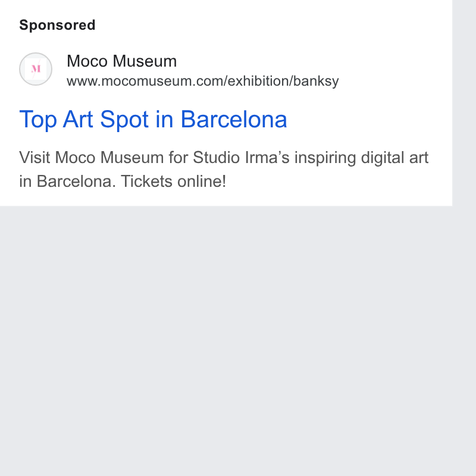This screenshot has width=476, height=476.
Task: Click the pink M Moco Museum logo
Action: click(x=36, y=69)
